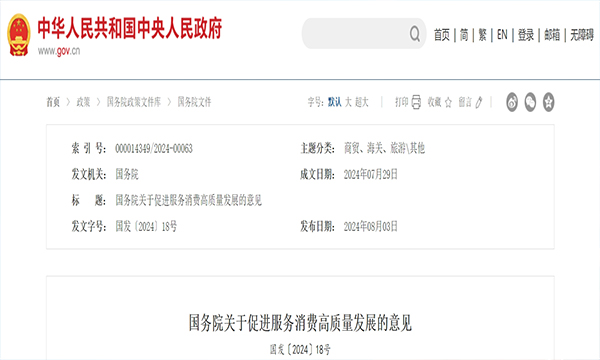
Task: Open 国务院政策文件库 breadcrumb
Action: (x=134, y=102)
